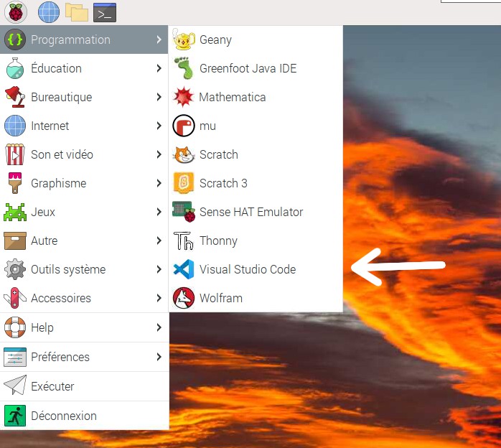Click the red desk lamp Bureautique icon

15,97
